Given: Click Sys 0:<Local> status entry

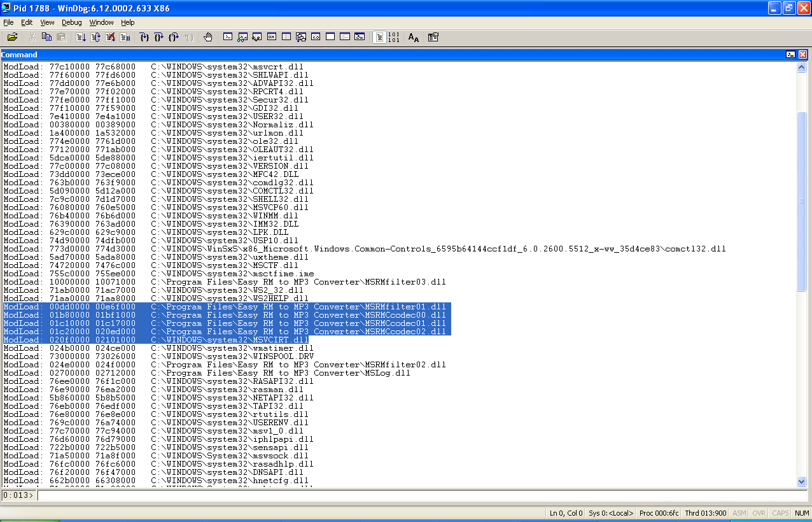Looking at the screenshot, I should click(611, 513).
